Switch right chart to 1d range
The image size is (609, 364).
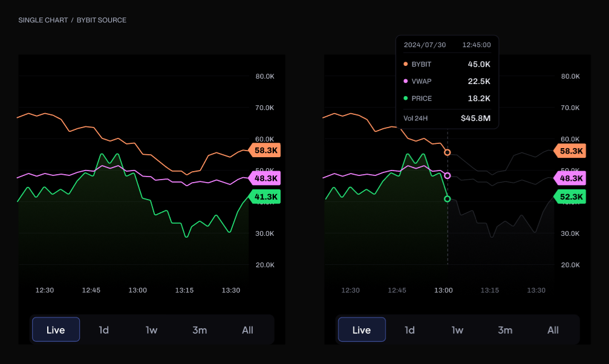coord(409,330)
